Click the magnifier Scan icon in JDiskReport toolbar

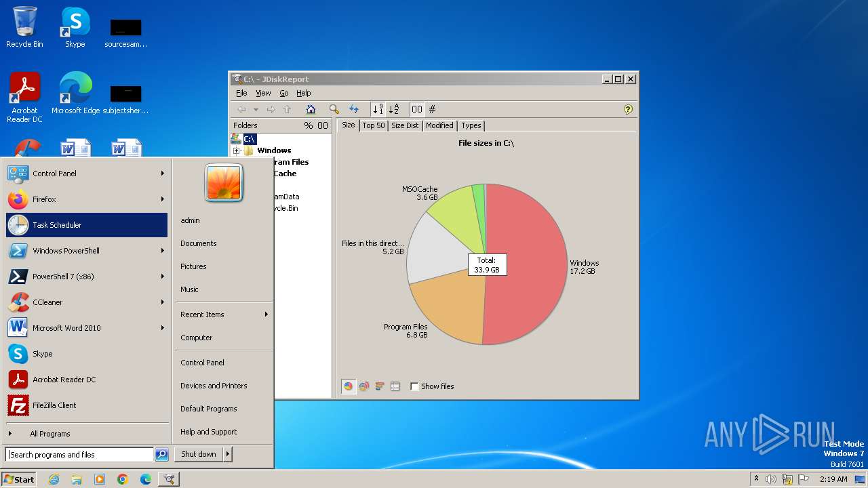coord(334,109)
